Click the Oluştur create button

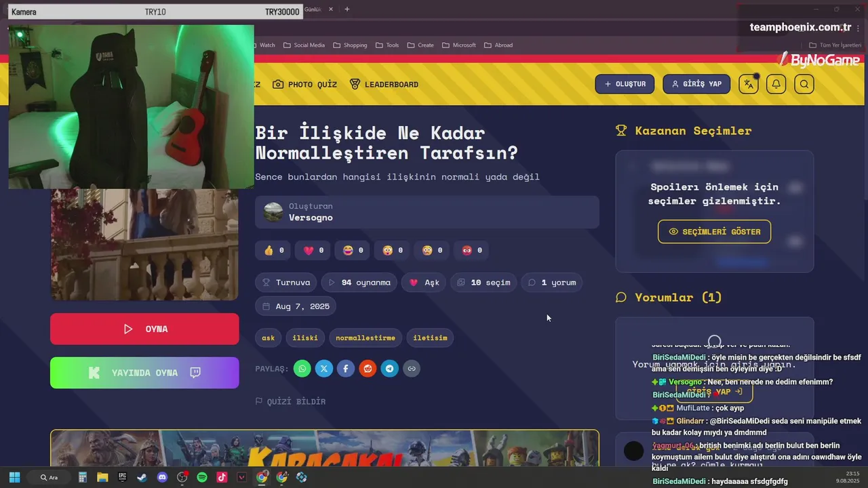[625, 84]
